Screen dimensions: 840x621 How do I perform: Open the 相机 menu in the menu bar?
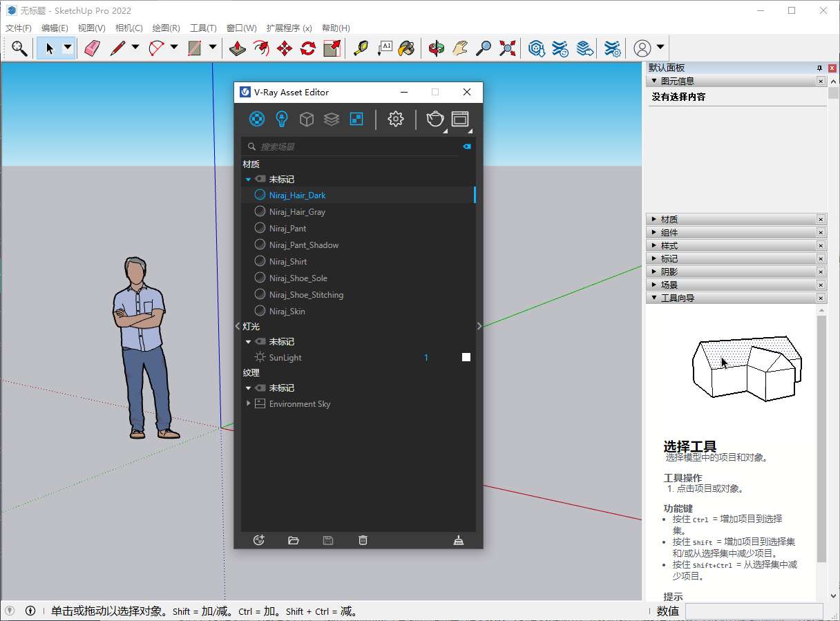(128, 28)
